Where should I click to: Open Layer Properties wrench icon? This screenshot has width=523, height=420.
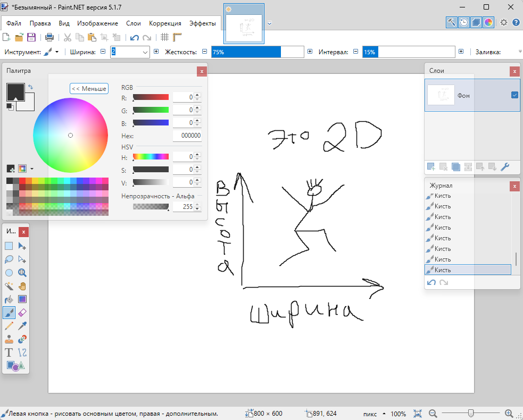pos(505,166)
